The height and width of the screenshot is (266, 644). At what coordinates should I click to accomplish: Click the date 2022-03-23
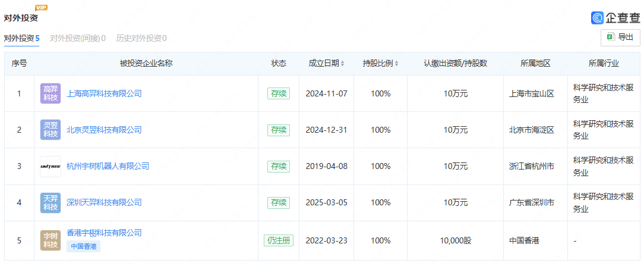[327, 240]
